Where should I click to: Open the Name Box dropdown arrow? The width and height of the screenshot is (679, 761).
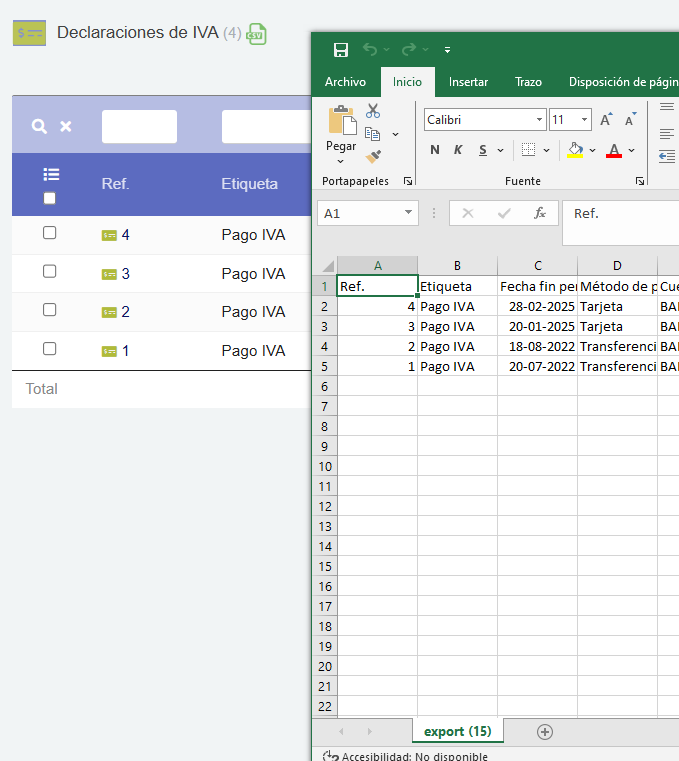409,213
